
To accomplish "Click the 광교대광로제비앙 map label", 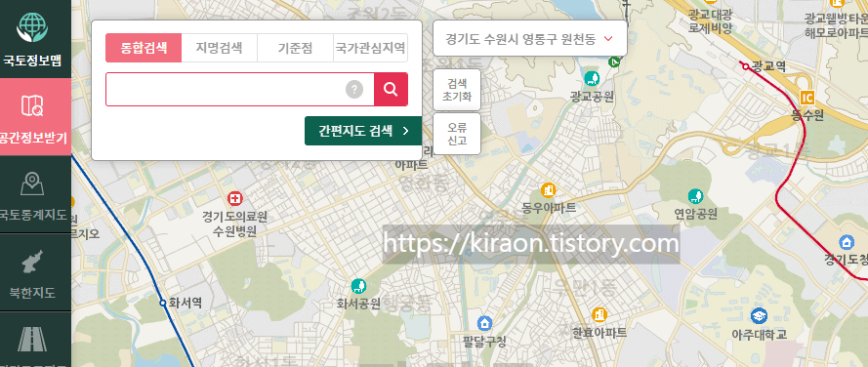I will click(710, 20).
